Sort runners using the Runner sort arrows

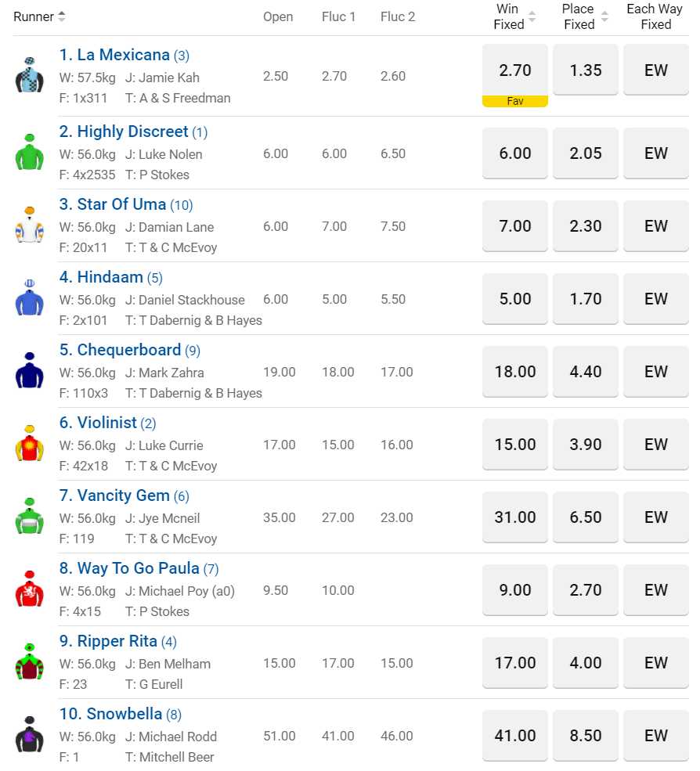pyautogui.click(x=62, y=16)
